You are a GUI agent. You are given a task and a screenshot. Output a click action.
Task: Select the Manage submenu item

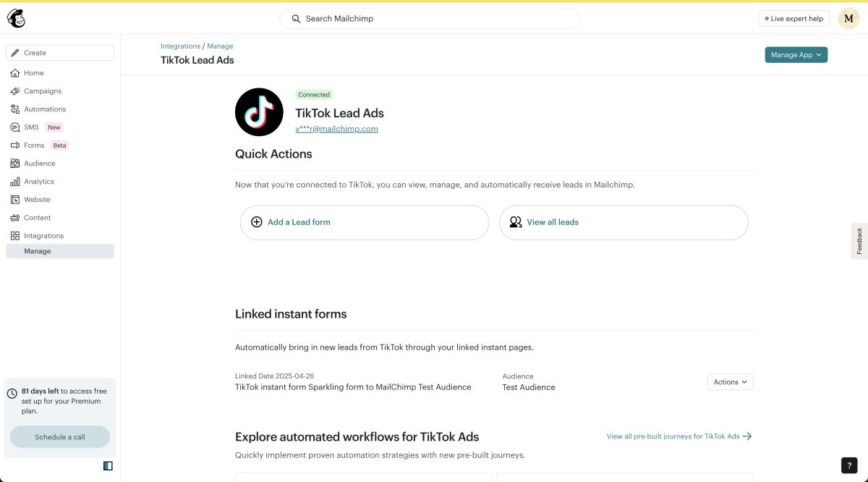[x=60, y=251]
